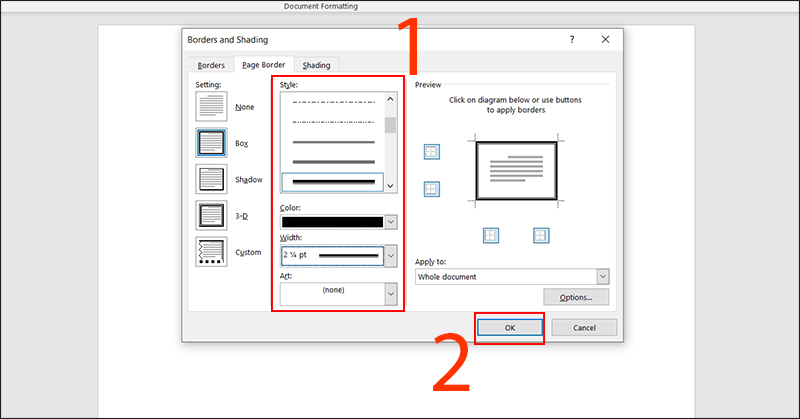800x419 pixels.
Task: Switch to the Page Border tab
Action: [x=264, y=65]
